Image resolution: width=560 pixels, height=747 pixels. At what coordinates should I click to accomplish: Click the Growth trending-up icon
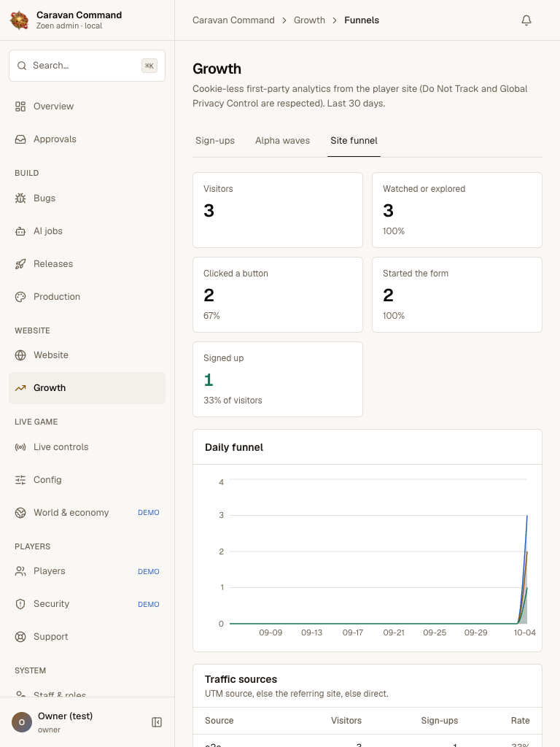click(20, 388)
